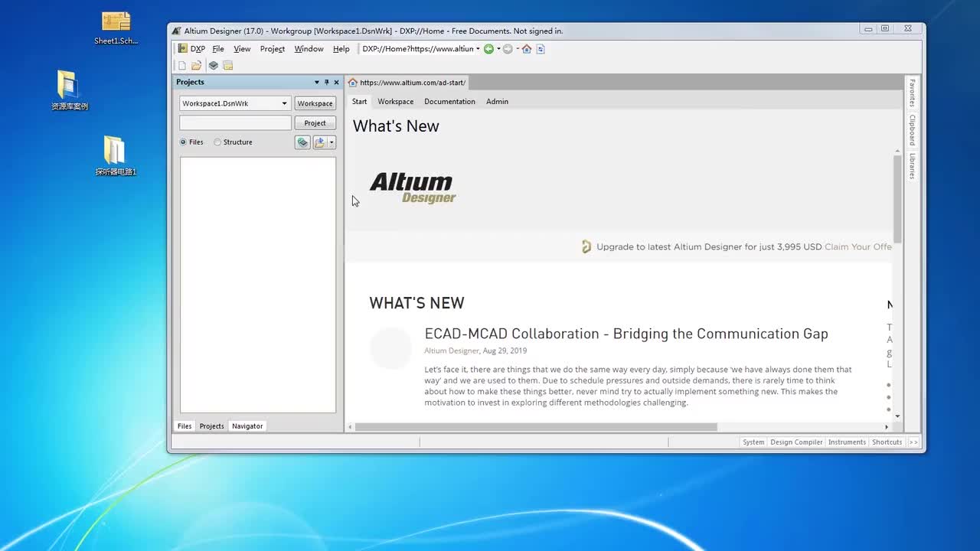The height and width of the screenshot is (551, 980).
Task: Open the Libraries side panel
Action: point(912,166)
